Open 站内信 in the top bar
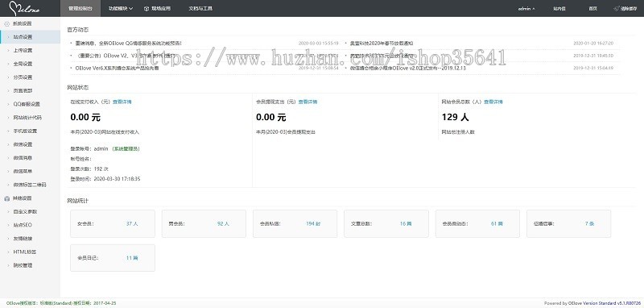This screenshot has width=644, height=308. (559, 9)
